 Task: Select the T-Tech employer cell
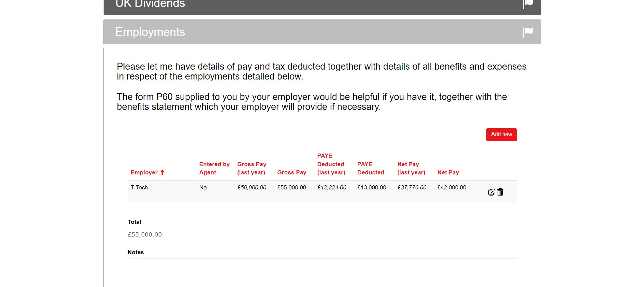point(139,187)
